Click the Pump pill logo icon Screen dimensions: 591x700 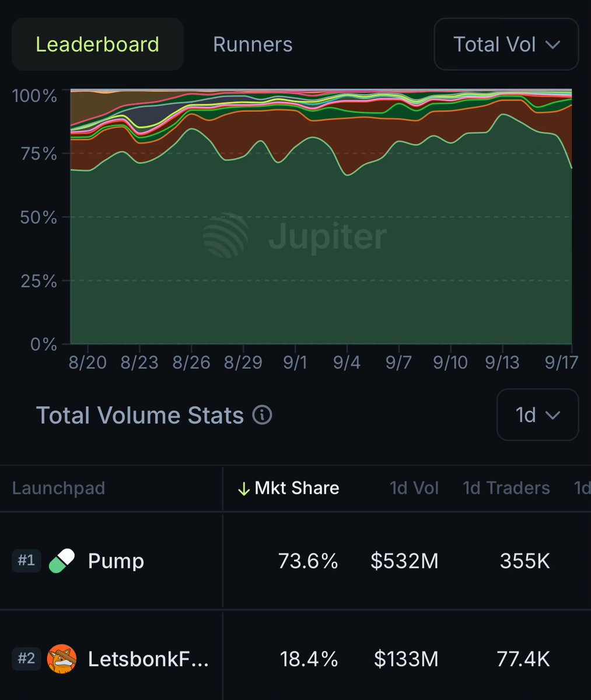pos(62,560)
